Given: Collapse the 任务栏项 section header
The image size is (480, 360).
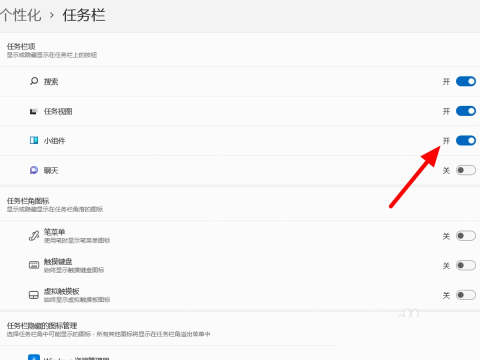Looking at the screenshot, I should [x=240, y=50].
